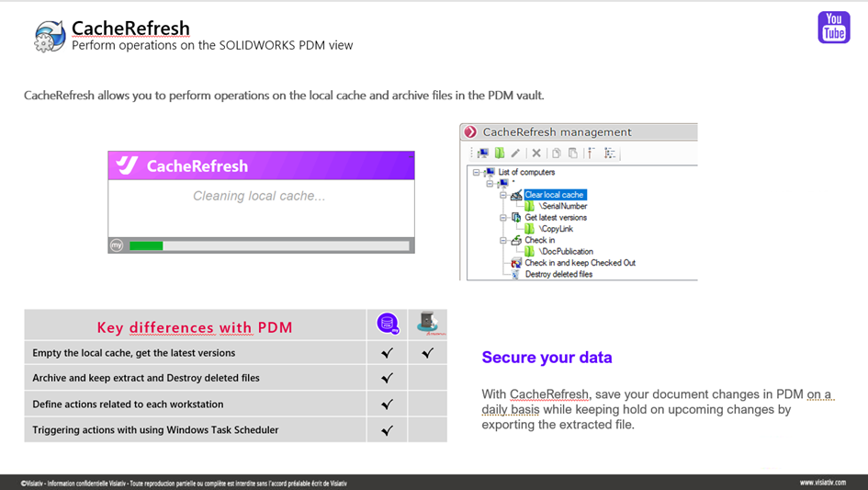This screenshot has height=490, width=868.
Task: Click the Key differences with PDM heading
Action: pyautogui.click(x=195, y=327)
